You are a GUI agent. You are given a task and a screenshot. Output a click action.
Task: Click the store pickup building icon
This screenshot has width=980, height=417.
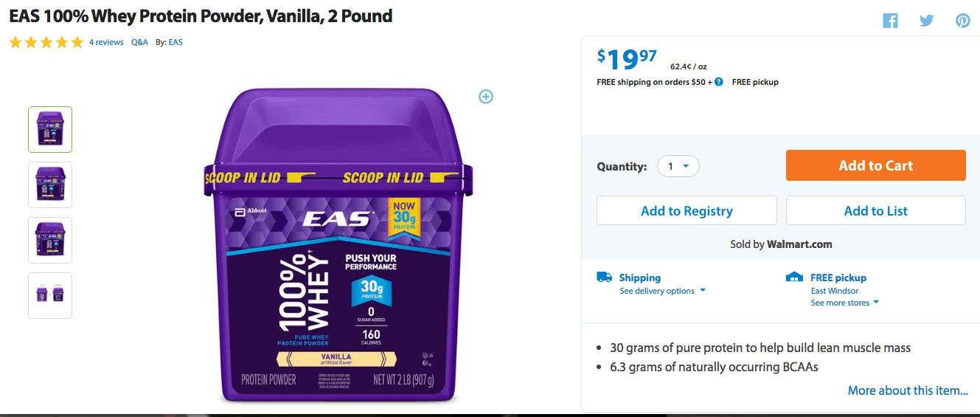point(794,278)
